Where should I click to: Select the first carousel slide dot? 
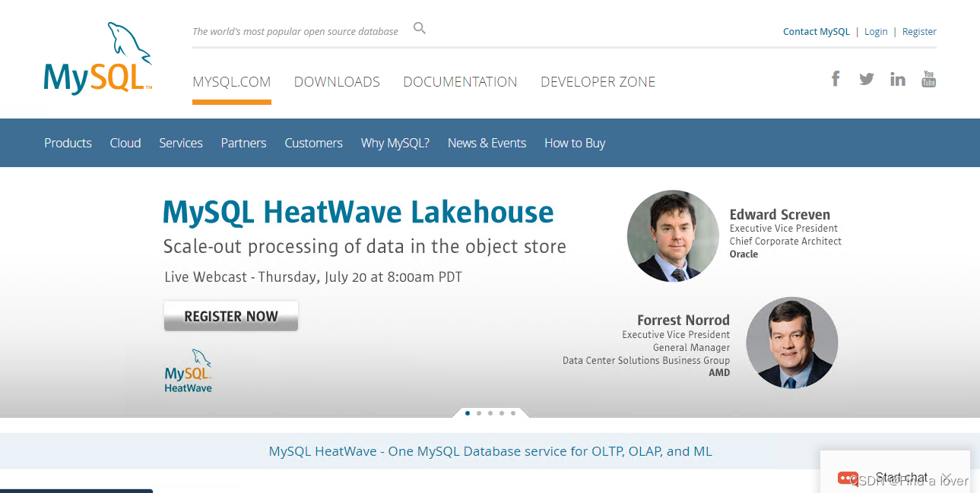[468, 413]
